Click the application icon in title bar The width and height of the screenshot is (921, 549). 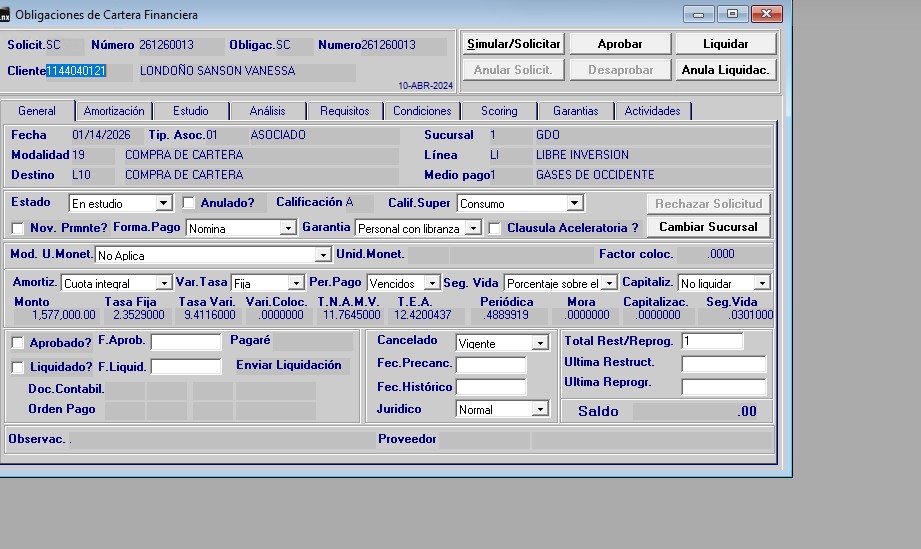5,15
